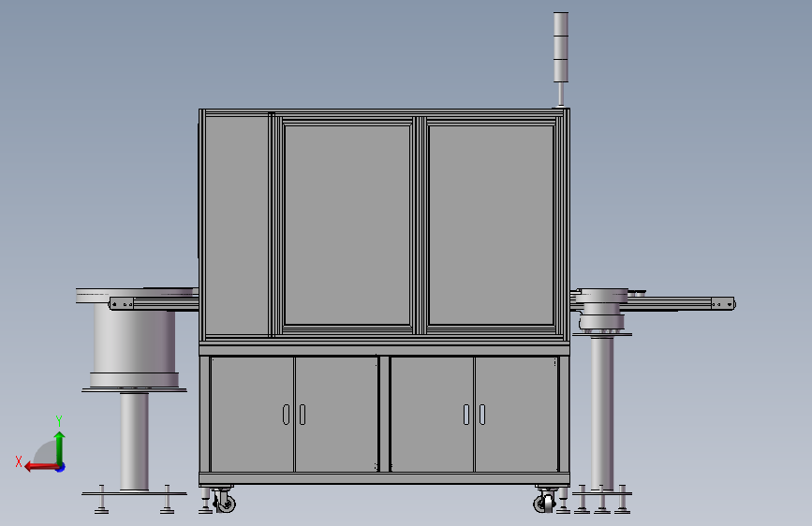The width and height of the screenshot is (812, 526).
Task: Select the left pedestal support column
Action: pyautogui.click(x=134, y=441)
